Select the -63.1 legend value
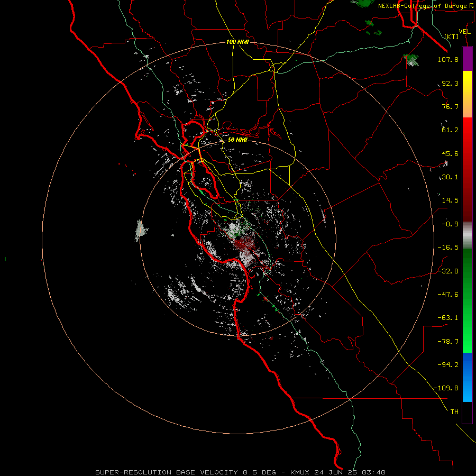Image resolution: width=476 pixels, height=476 pixels. tap(448, 318)
